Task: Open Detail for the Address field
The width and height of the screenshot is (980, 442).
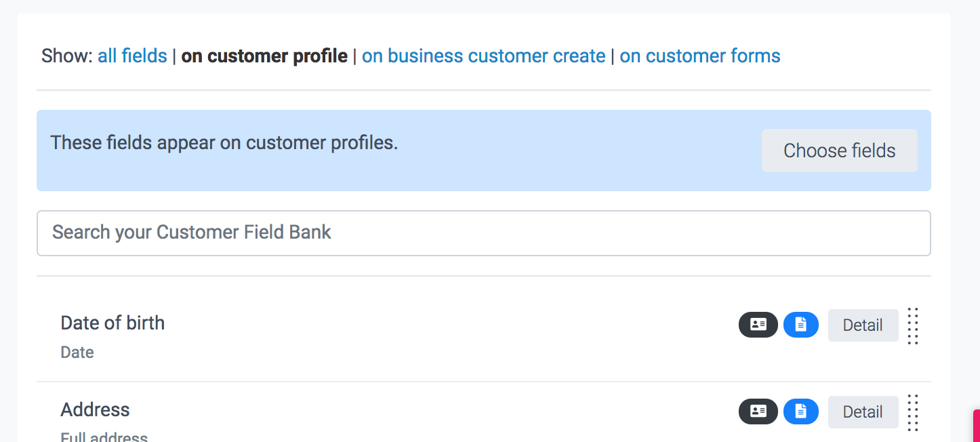Action: point(863,411)
